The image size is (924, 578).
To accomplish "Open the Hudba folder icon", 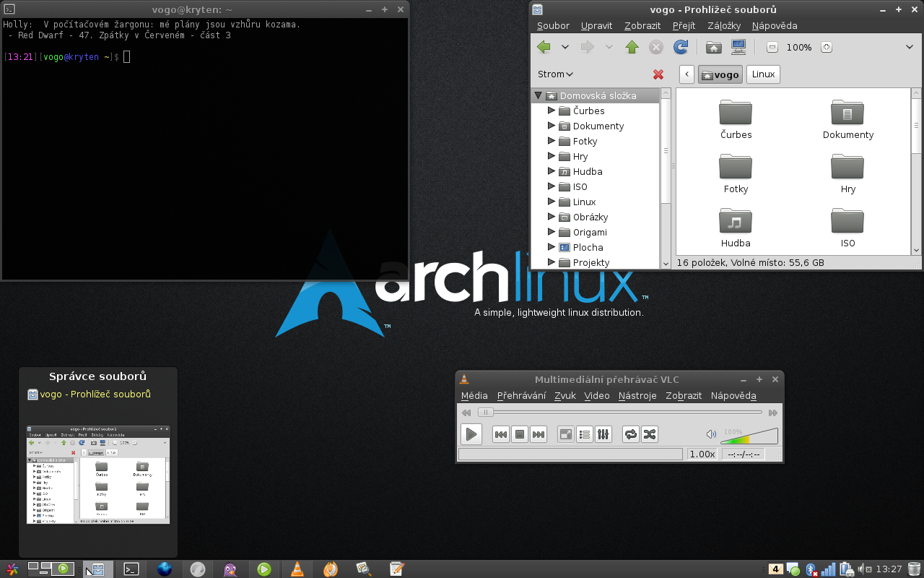I will pyautogui.click(x=736, y=221).
